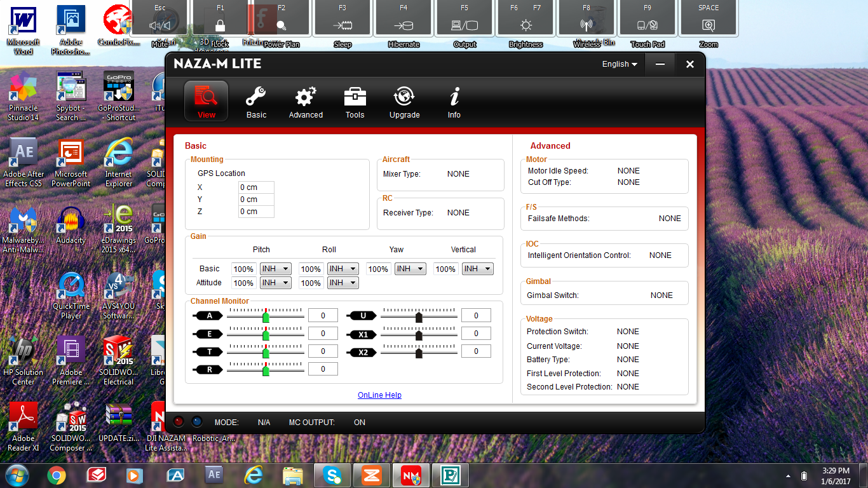Open the Basic wrench tab

256,102
